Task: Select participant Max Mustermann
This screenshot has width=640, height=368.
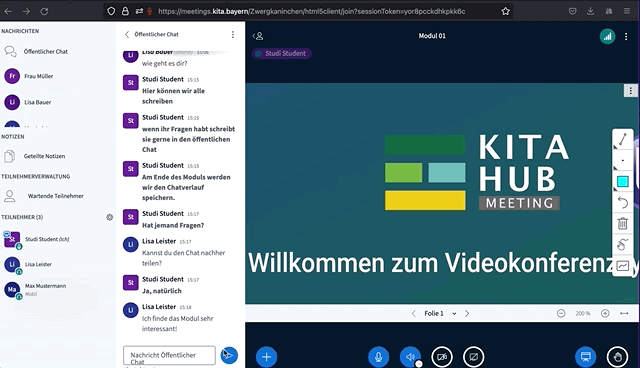Action: [45, 289]
